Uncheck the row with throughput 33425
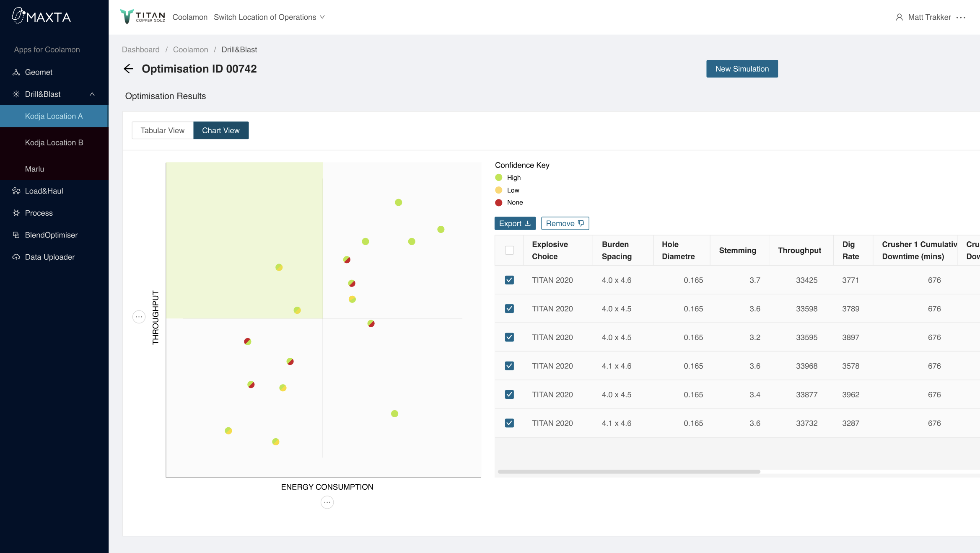 [x=509, y=280]
